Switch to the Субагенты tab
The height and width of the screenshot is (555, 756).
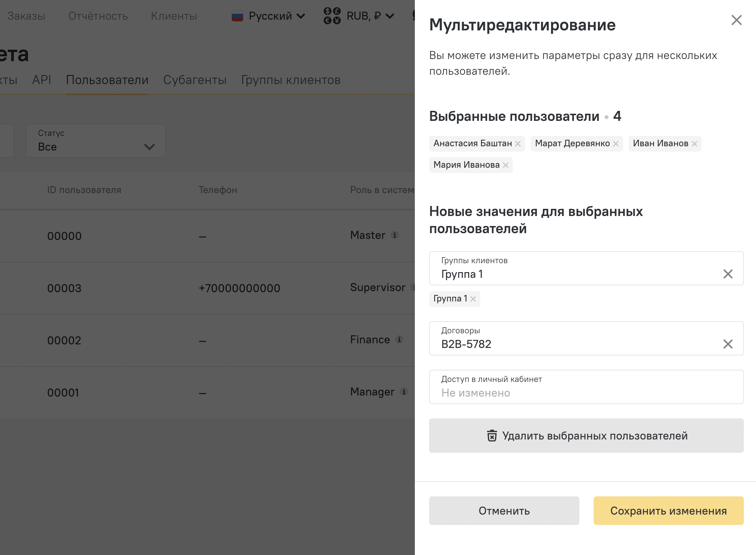(195, 80)
